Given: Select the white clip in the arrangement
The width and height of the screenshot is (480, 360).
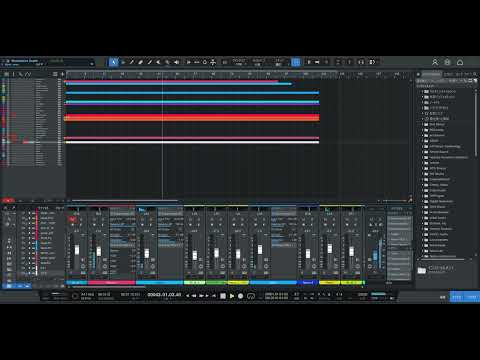Looking at the screenshot, I should click(x=192, y=142).
